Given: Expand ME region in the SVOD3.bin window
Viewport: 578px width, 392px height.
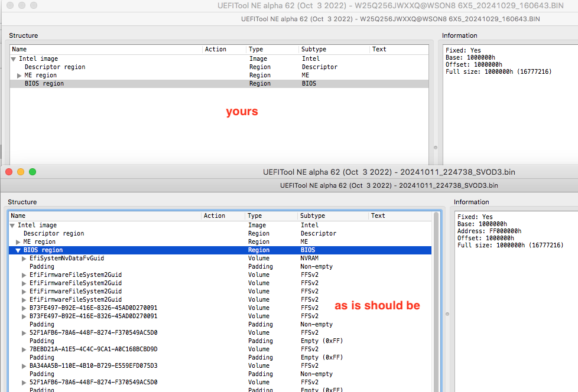Looking at the screenshot, I should pyautogui.click(x=18, y=242).
